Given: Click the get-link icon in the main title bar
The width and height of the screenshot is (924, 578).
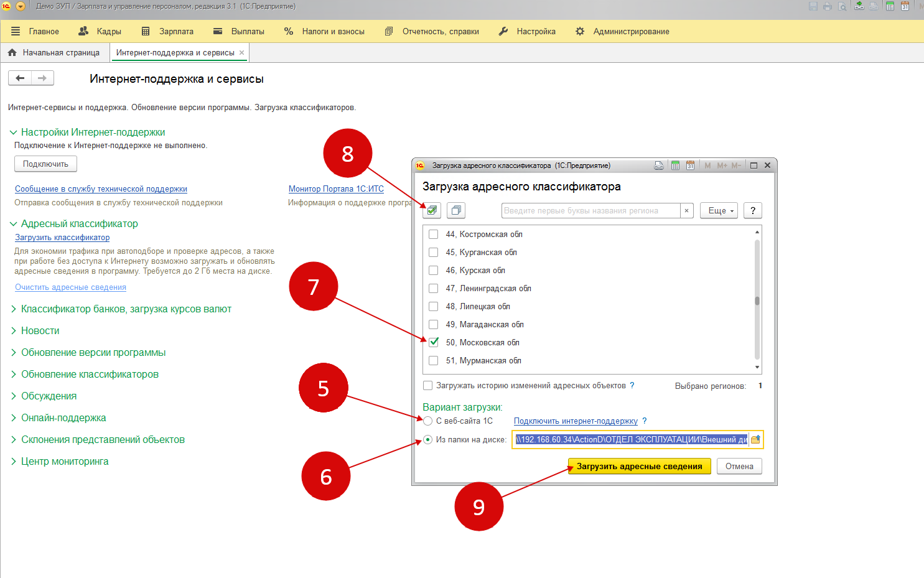Looking at the screenshot, I should 859,6.
